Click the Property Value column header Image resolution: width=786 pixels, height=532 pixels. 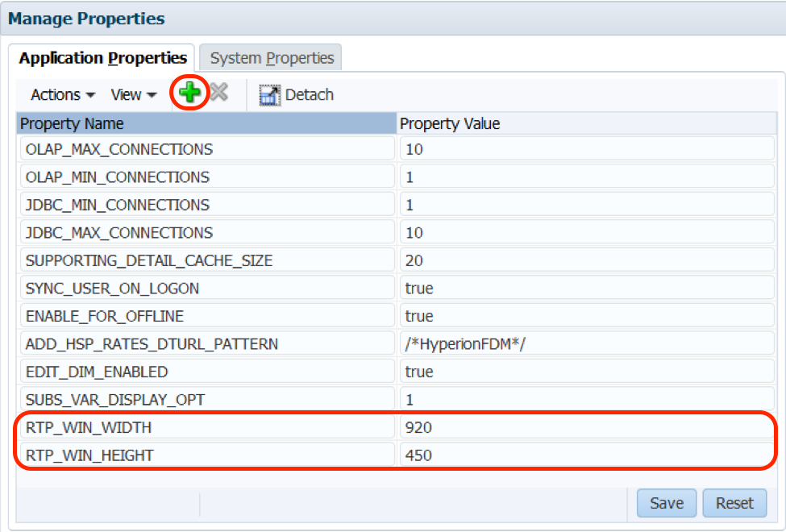coord(587,123)
